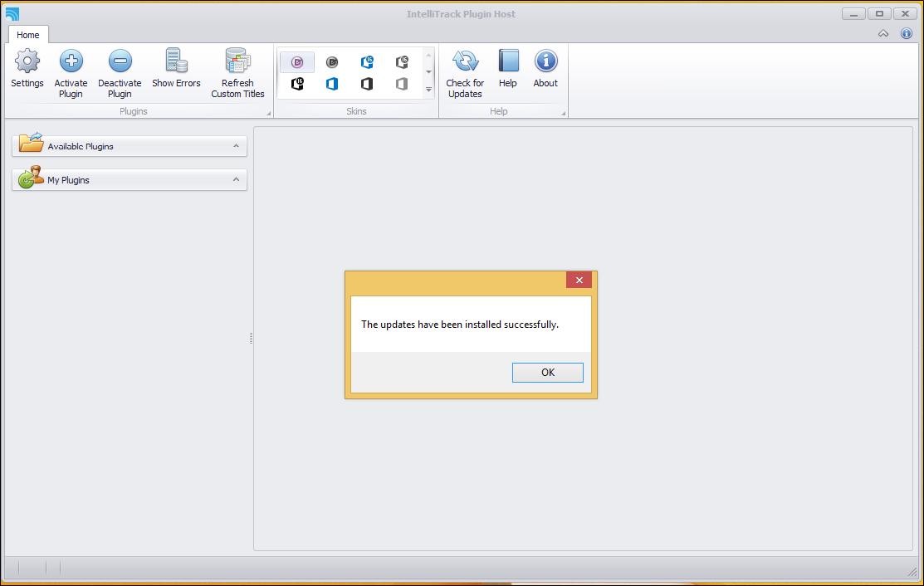
Task: Minimize the IntelliTrack Plugin Host window
Action: (x=853, y=13)
